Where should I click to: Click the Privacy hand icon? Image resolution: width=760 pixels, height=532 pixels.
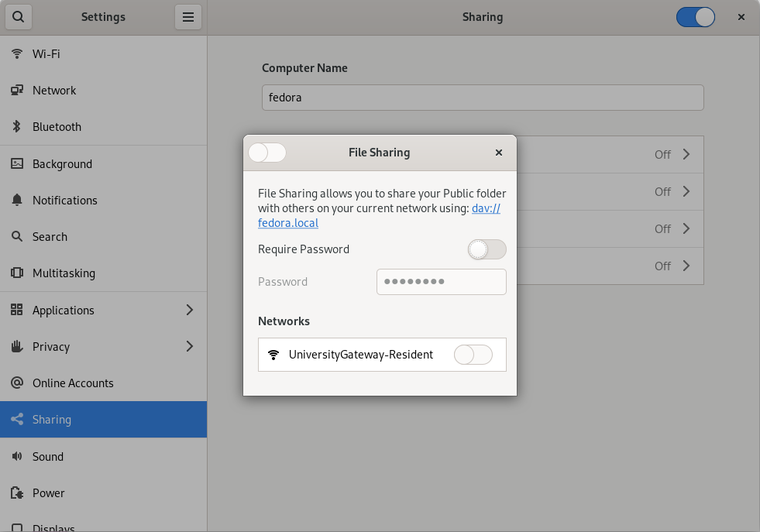[x=17, y=346]
